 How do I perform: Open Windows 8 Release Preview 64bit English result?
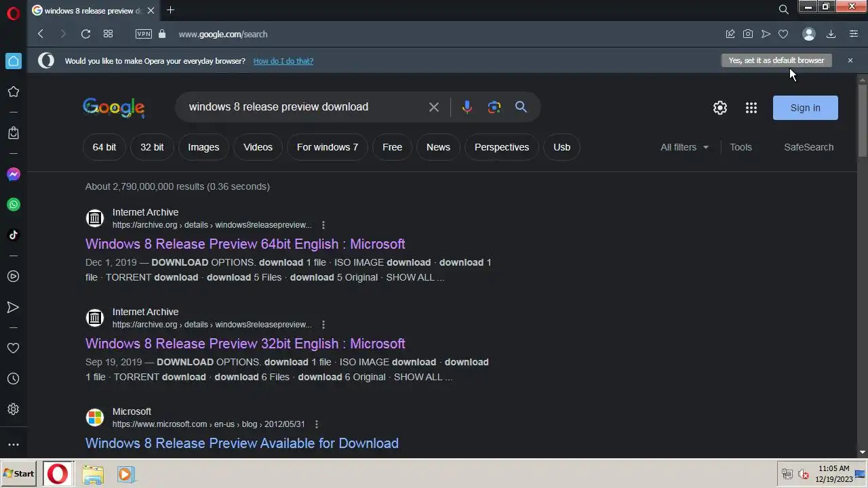[x=245, y=244]
